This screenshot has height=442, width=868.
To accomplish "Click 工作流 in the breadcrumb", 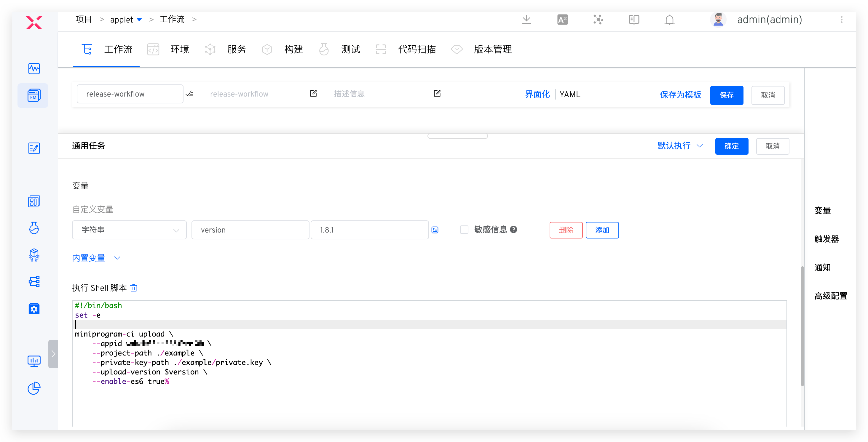I will click(x=172, y=20).
